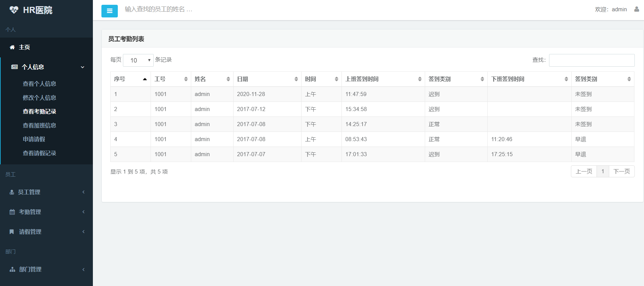Sort by 工号 column sort arrows
This screenshot has height=286, width=644.
pyautogui.click(x=186, y=79)
